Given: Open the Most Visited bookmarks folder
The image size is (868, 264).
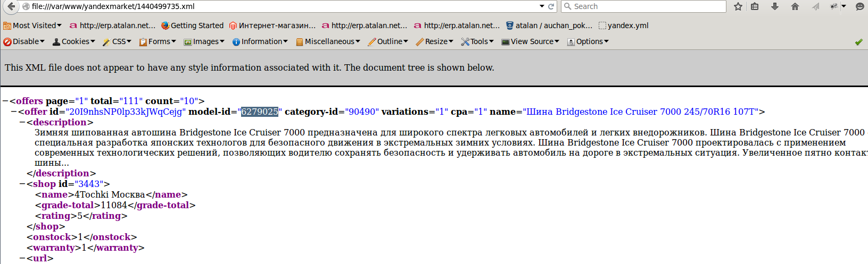Looking at the screenshot, I should coord(32,25).
